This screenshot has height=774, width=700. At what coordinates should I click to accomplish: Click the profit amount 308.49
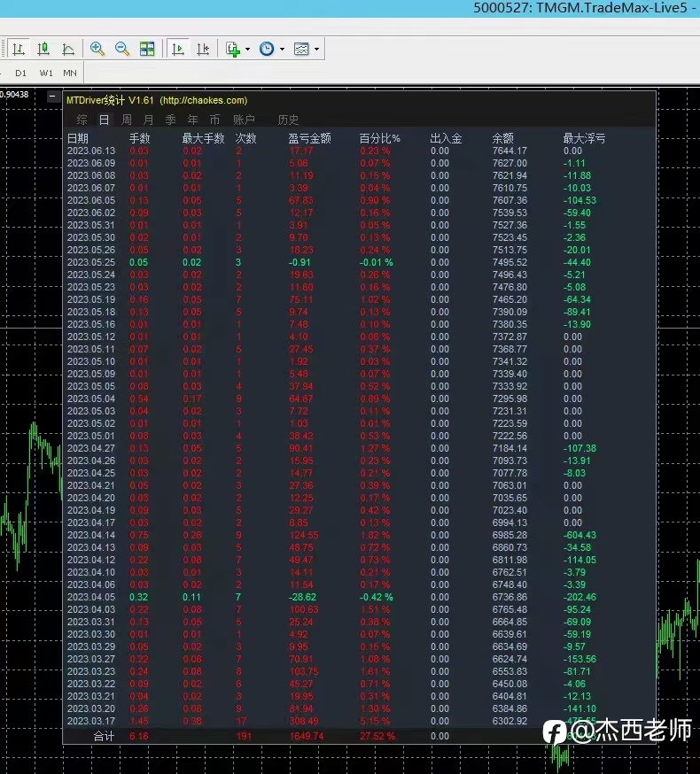click(x=304, y=721)
